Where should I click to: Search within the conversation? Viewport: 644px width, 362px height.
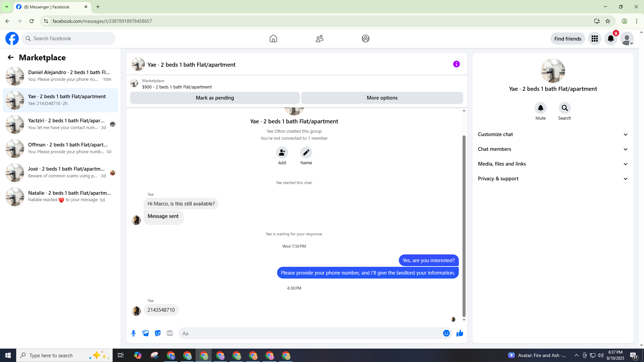tap(565, 108)
